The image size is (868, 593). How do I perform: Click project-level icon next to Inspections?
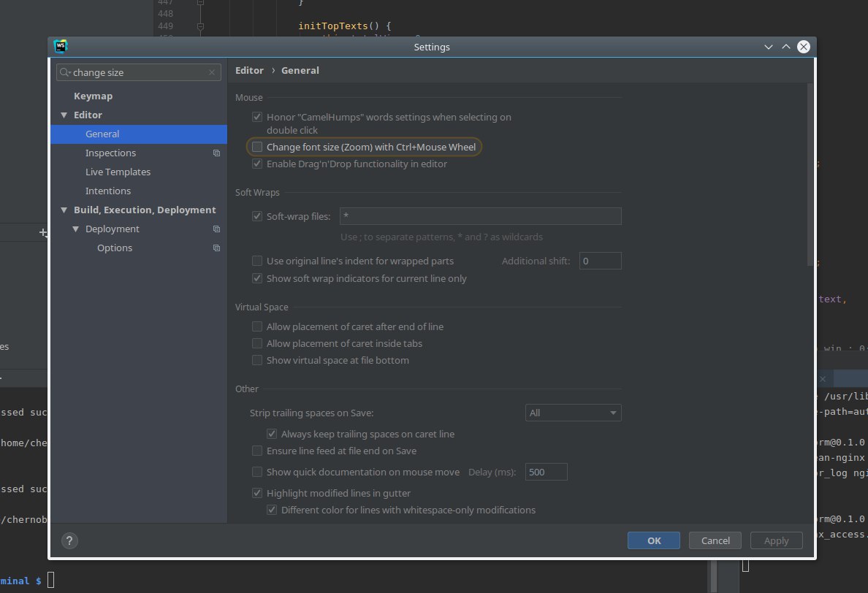(216, 153)
